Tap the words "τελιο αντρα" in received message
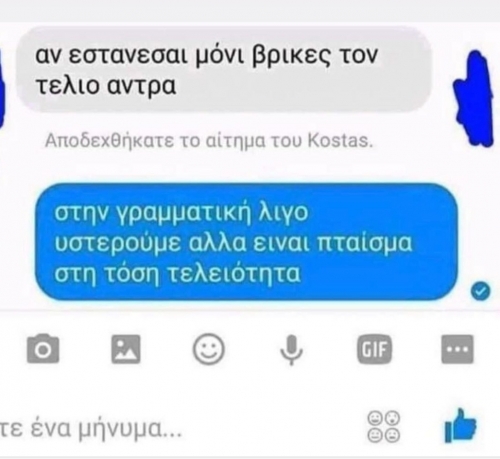 coord(106,86)
